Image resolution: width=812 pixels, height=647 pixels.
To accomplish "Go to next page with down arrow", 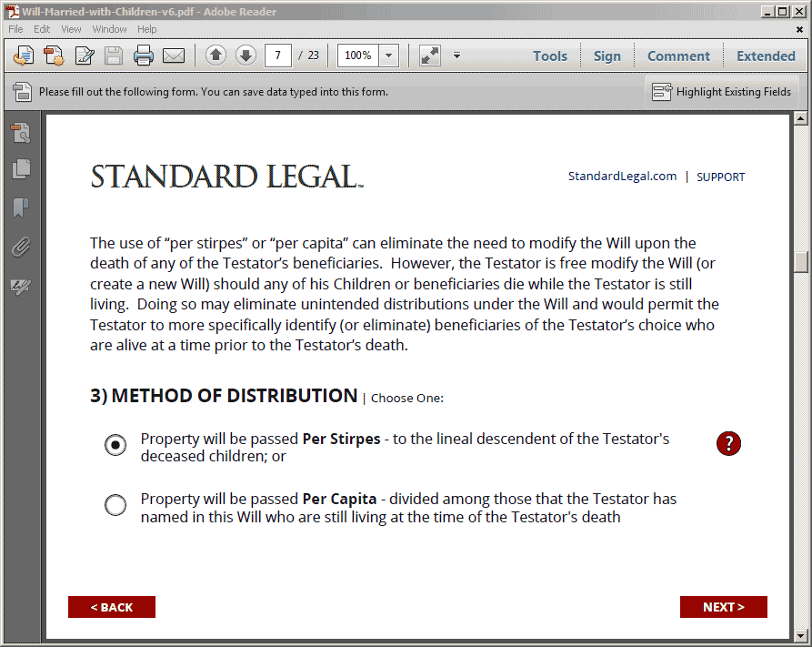I will (246, 55).
